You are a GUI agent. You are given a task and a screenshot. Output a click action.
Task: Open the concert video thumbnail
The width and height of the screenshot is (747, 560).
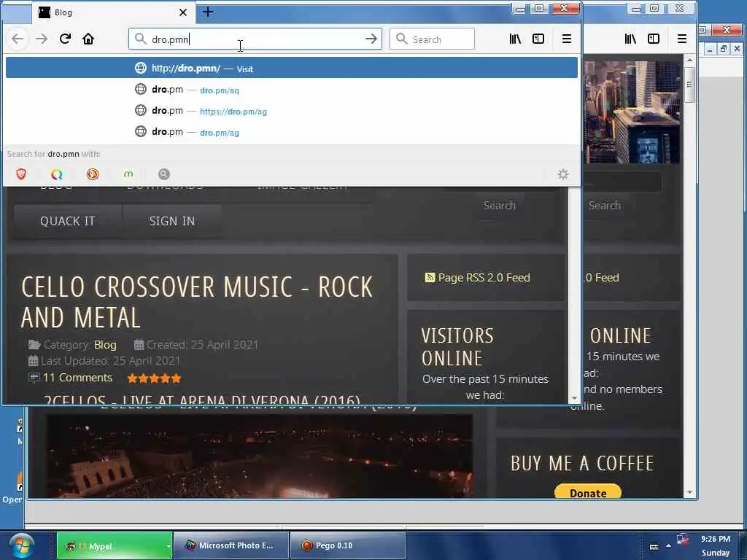(x=259, y=456)
